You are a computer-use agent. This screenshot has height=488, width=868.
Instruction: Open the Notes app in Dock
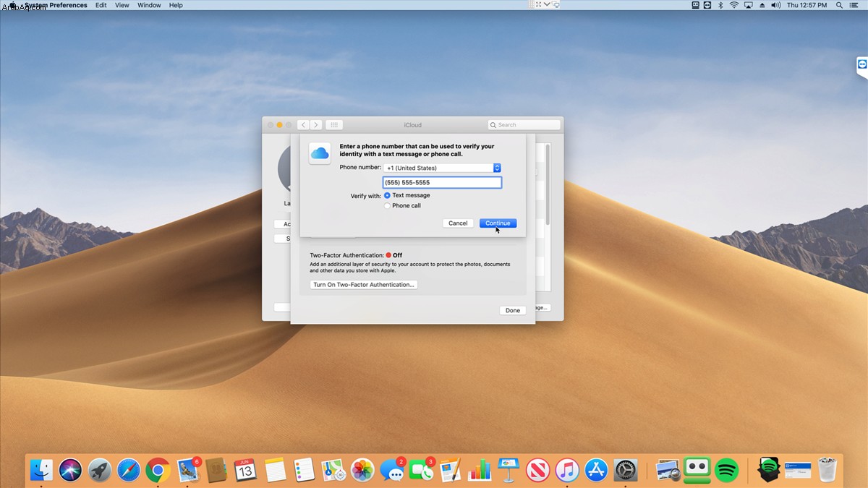tap(276, 470)
